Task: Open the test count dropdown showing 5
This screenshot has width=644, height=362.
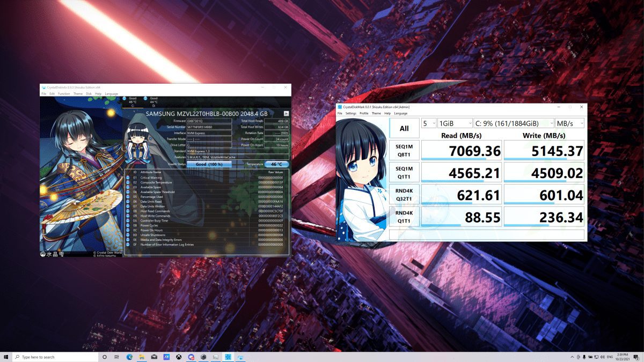Action: (x=428, y=123)
